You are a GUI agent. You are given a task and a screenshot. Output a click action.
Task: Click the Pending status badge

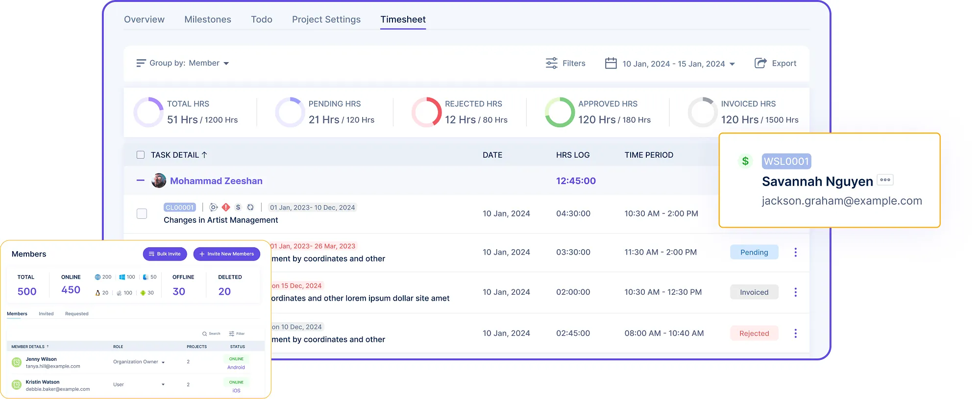[x=754, y=252]
